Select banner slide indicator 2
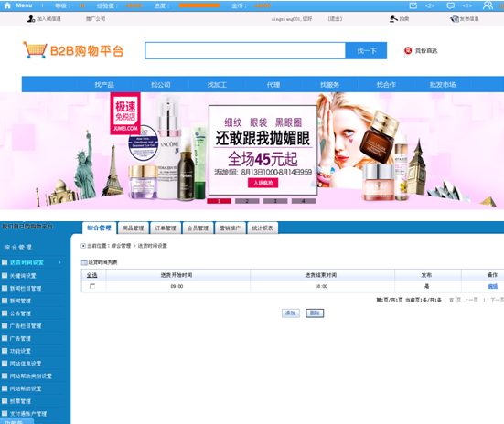The height and width of the screenshot is (424, 504). (247, 201)
